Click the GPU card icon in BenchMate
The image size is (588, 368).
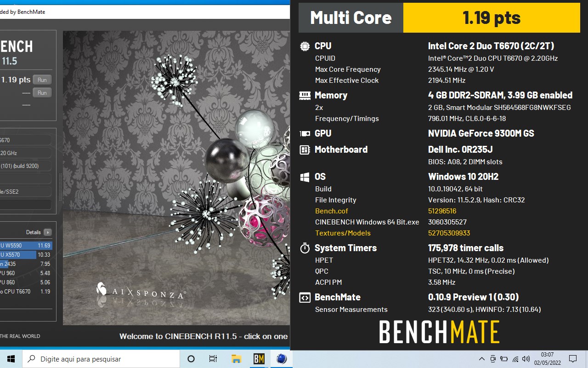click(305, 134)
